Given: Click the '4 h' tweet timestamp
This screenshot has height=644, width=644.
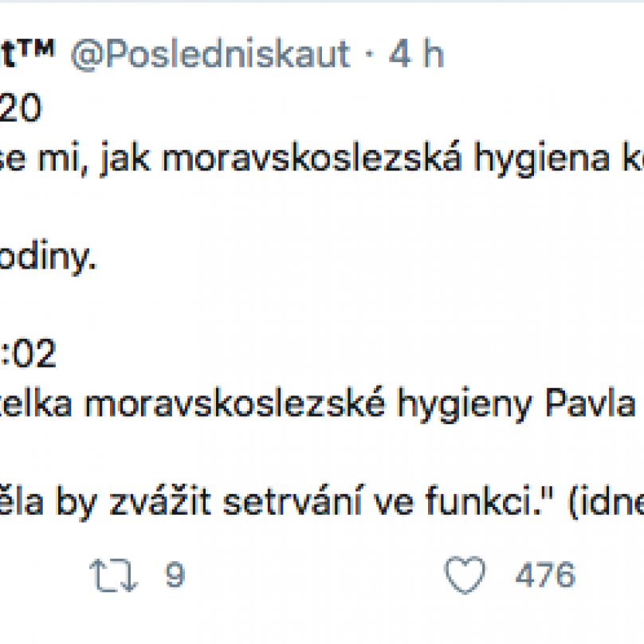Looking at the screenshot, I should (x=416, y=54).
